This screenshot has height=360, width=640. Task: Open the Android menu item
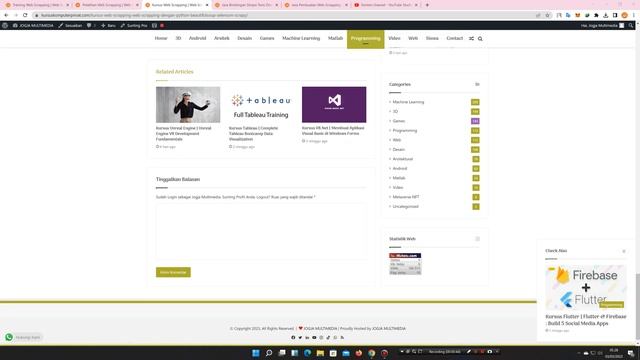[197, 38]
